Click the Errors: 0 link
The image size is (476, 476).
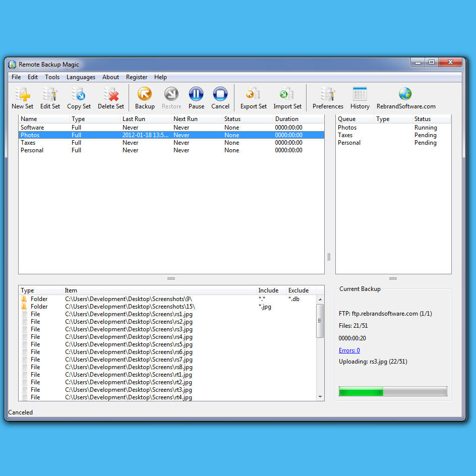click(349, 350)
